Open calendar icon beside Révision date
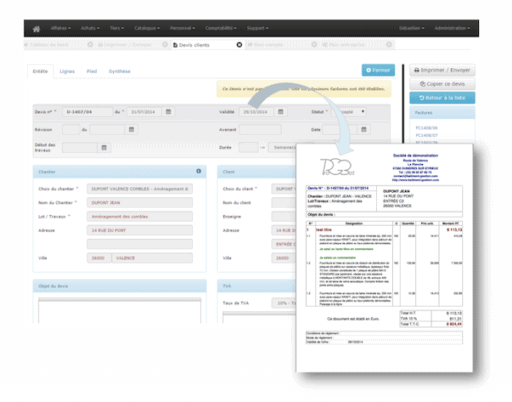This screenshot has width=512, height=402. [x=131, y=129]
